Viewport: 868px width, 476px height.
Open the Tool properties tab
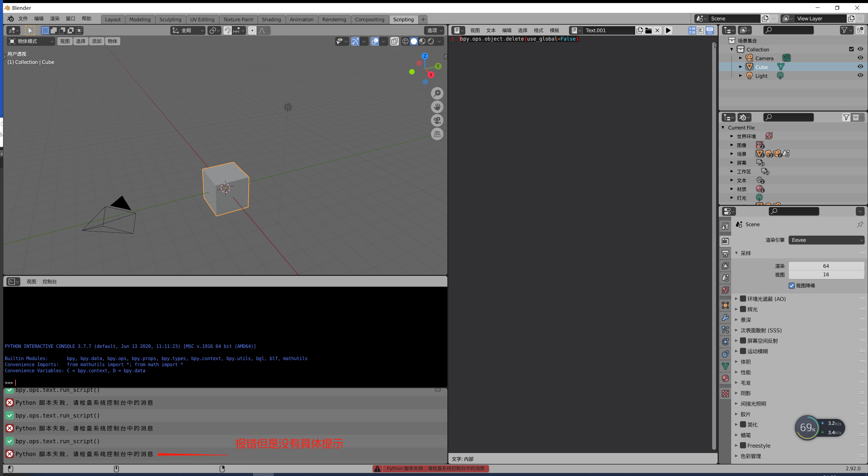(725, 226)
